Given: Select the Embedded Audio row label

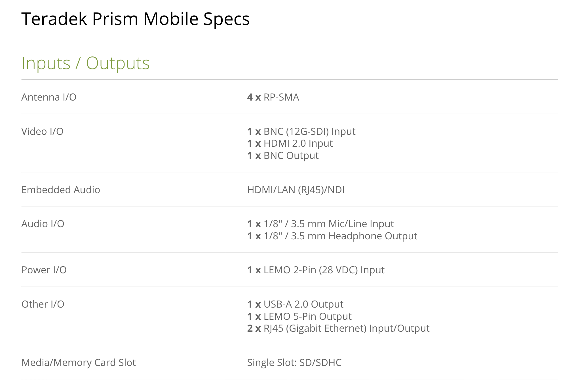Looking at the screenshot, I should 61,190.
